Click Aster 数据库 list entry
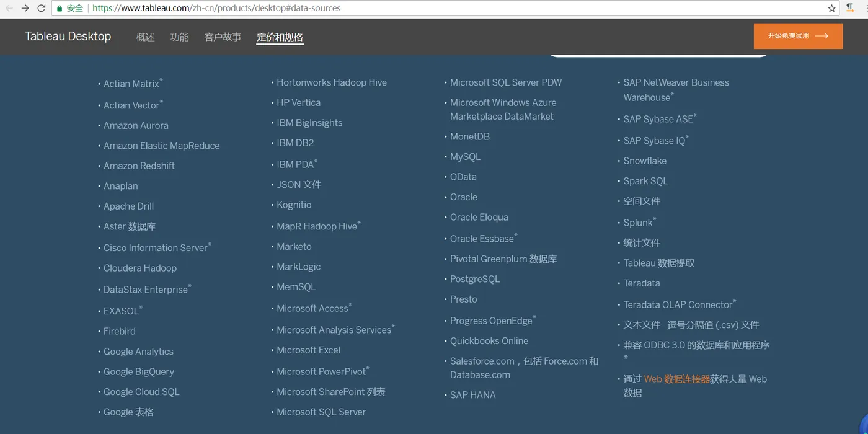Viewport: 868px width, 434px height. pyautogui.click(x=130, y=226)
